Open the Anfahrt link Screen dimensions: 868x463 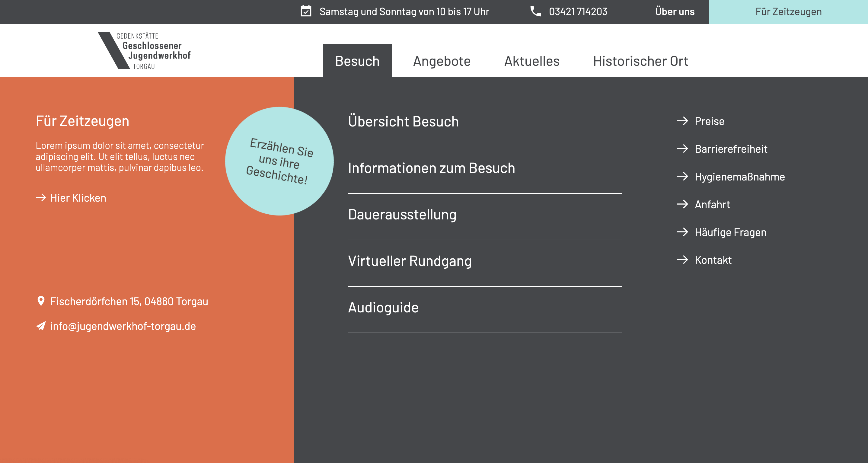(712, 205)
